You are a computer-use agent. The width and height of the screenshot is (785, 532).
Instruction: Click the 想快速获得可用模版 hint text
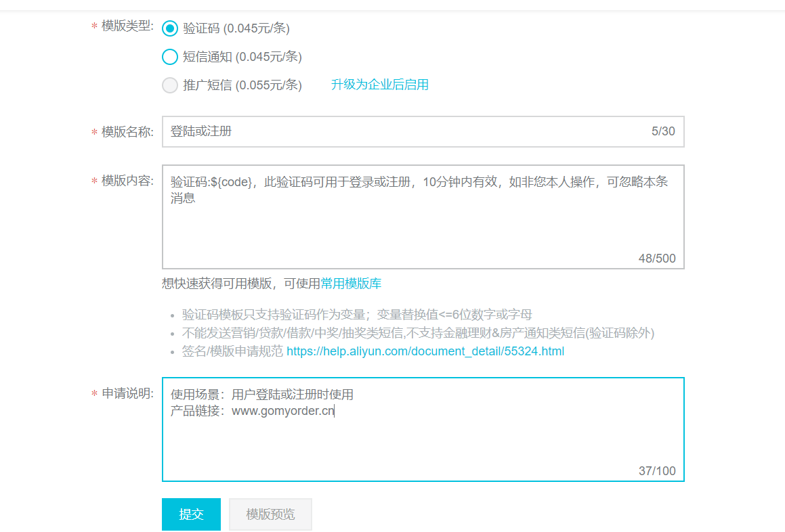point(241,284)
